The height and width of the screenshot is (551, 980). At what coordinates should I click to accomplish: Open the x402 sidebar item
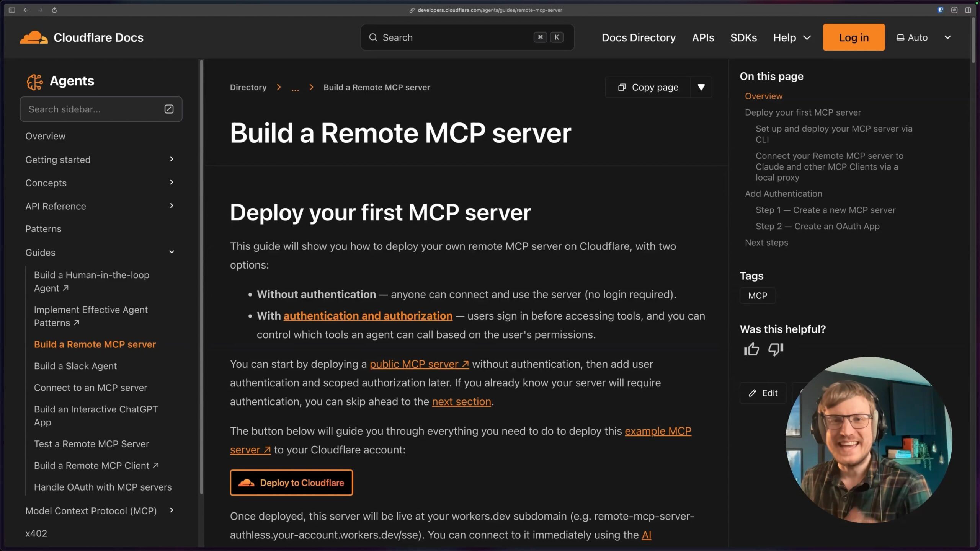coord(36,533)
